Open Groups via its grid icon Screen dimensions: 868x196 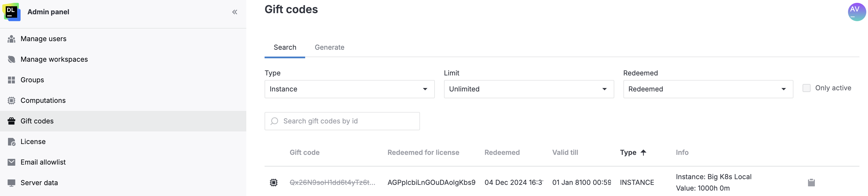coord(11,80)
